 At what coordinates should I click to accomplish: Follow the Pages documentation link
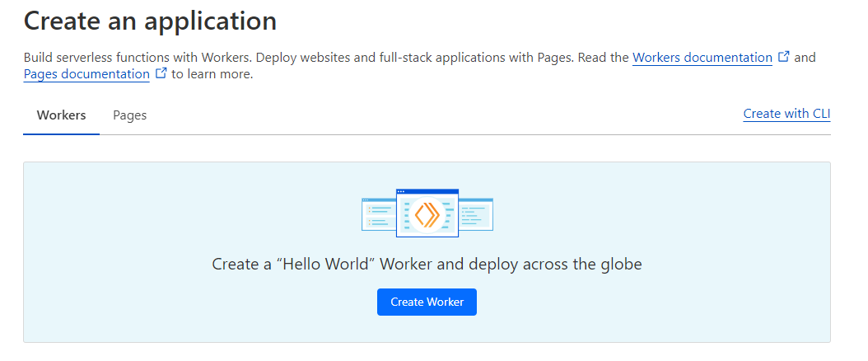[86, 74]
